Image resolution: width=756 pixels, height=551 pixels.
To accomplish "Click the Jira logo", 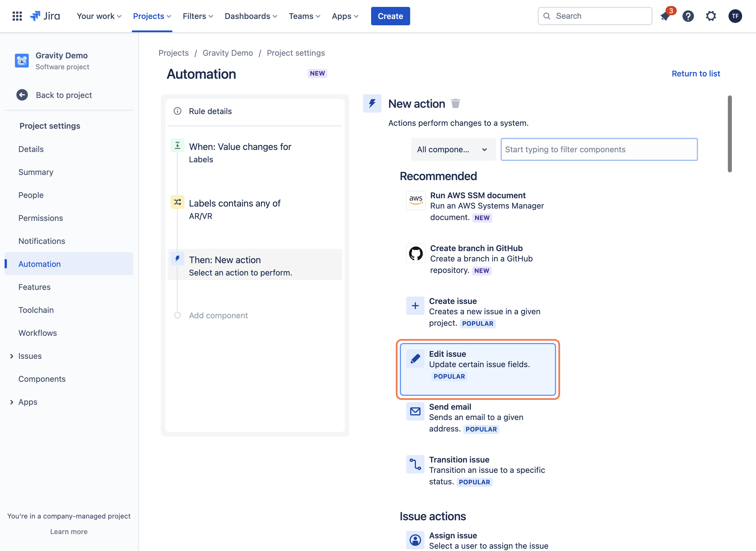I will click(x=45, y=16).
